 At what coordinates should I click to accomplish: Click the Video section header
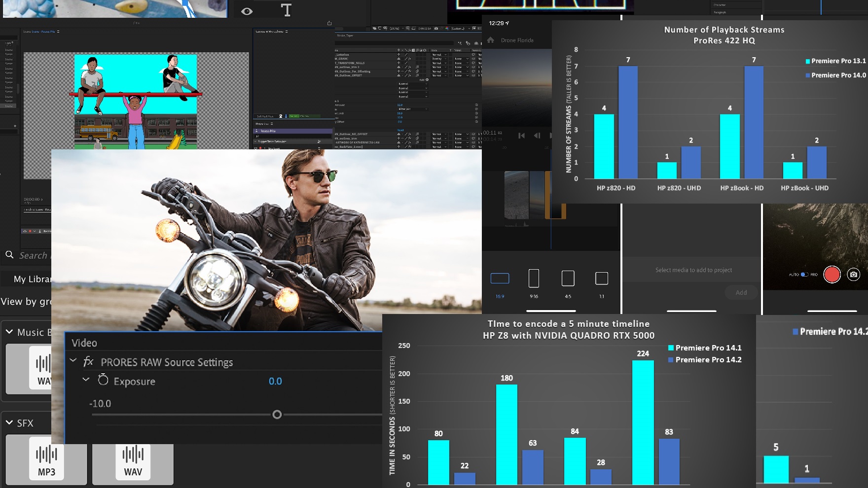tap(84, 343)
